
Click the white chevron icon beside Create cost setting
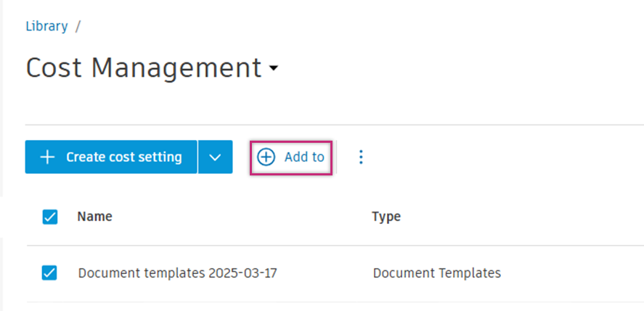(x=215, y=157)
